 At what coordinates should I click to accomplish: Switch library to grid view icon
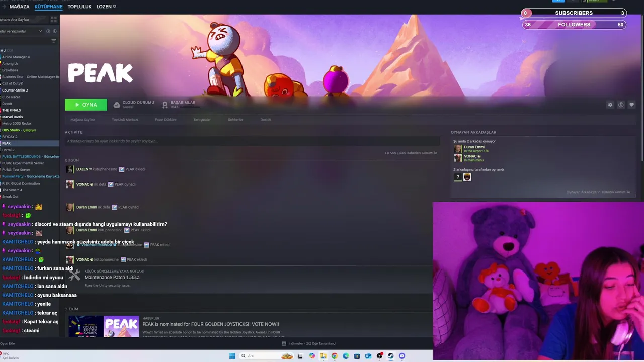[x=54, y=19]
